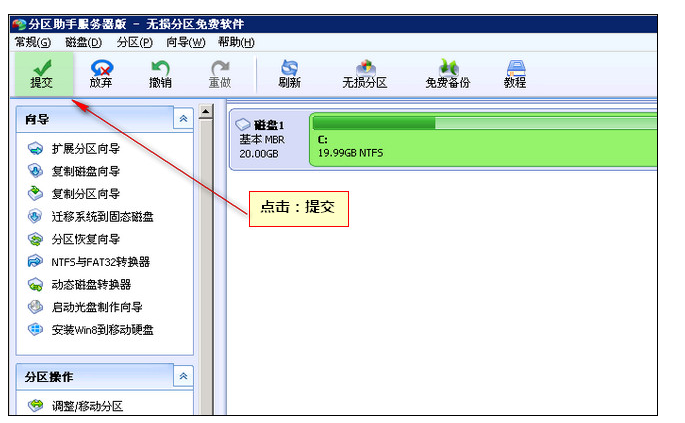
Task: Open the 分区(P) menu
Action: click(134, 42)
